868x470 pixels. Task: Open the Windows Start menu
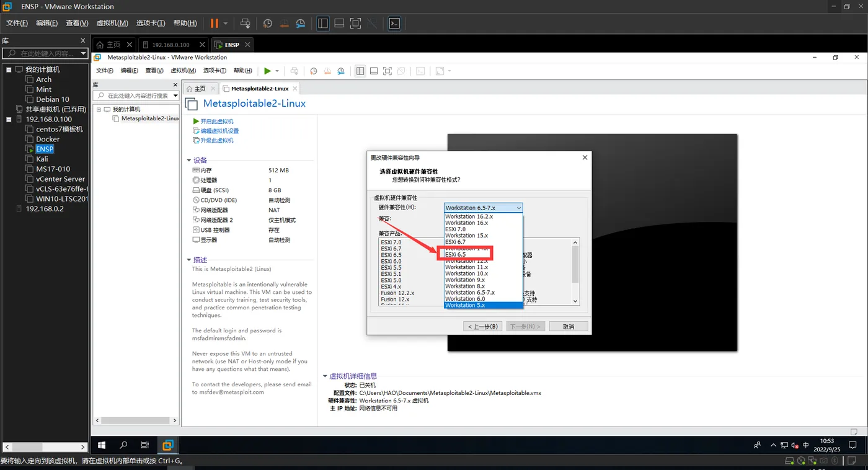[102, 445]
